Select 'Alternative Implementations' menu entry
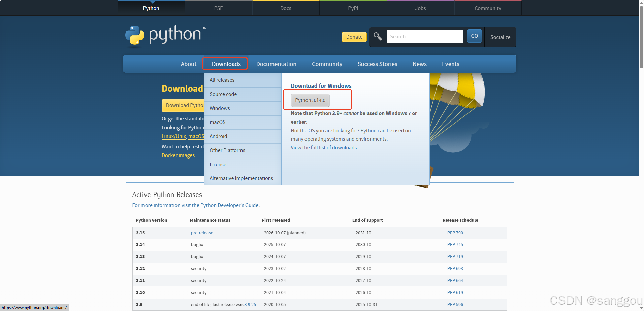Screen dimensions: 644x311 [x=241, y=178]
